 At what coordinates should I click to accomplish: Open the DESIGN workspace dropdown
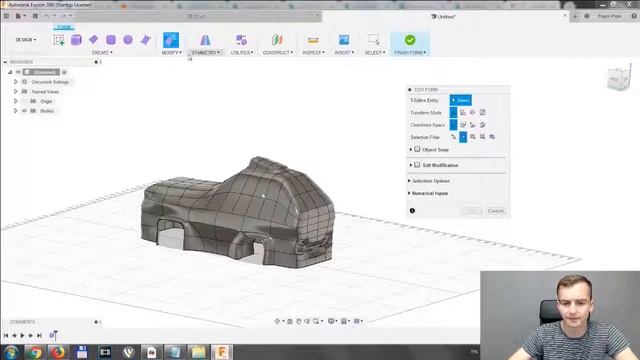(x=26, y=40)
